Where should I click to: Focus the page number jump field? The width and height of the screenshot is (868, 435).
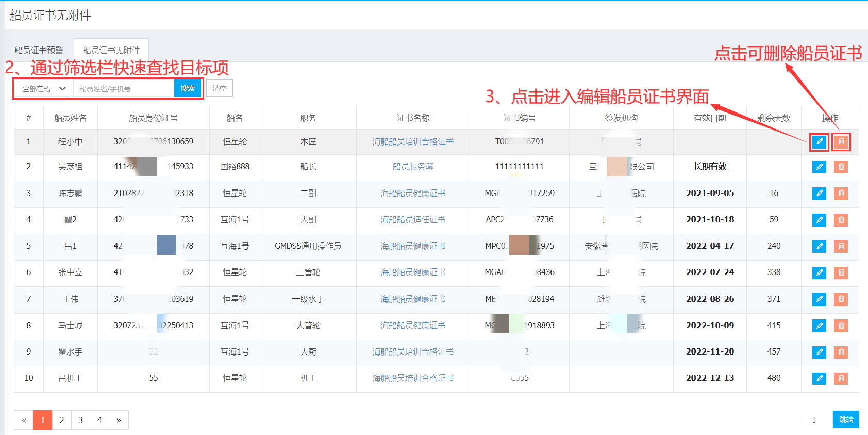[818, 420]
